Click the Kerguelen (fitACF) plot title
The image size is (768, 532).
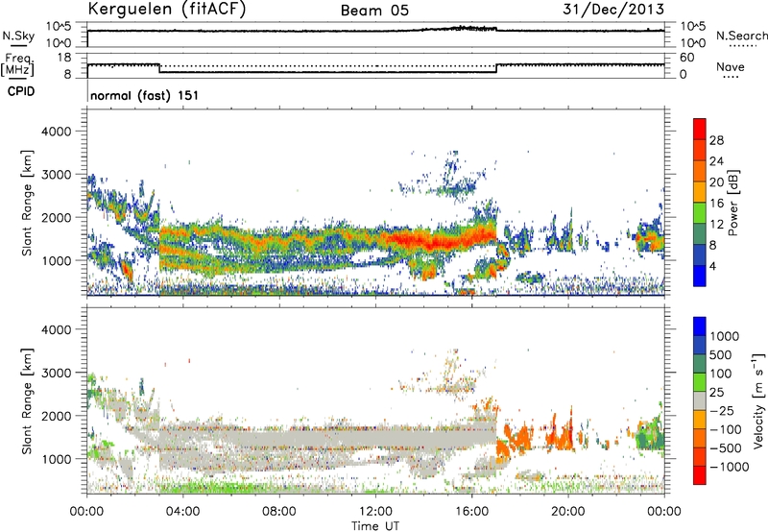[166, 9]
